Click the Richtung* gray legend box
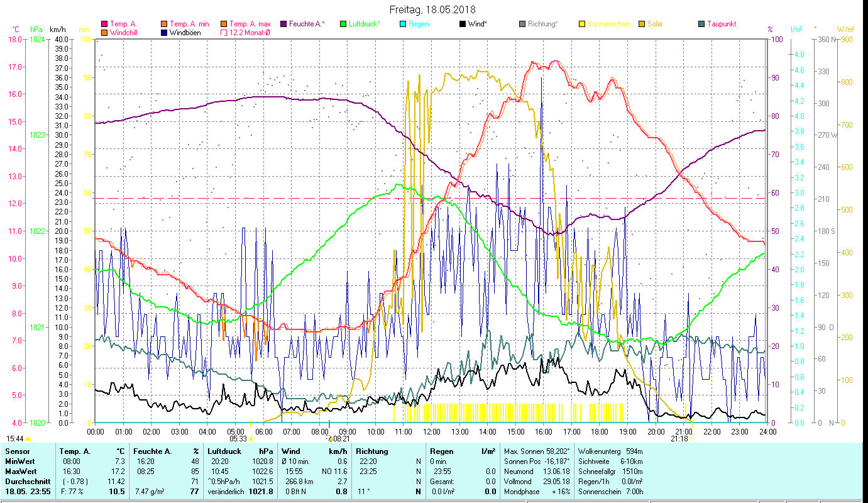The height and width of the screenshot is (503, 868). click(x=522, y=24)
